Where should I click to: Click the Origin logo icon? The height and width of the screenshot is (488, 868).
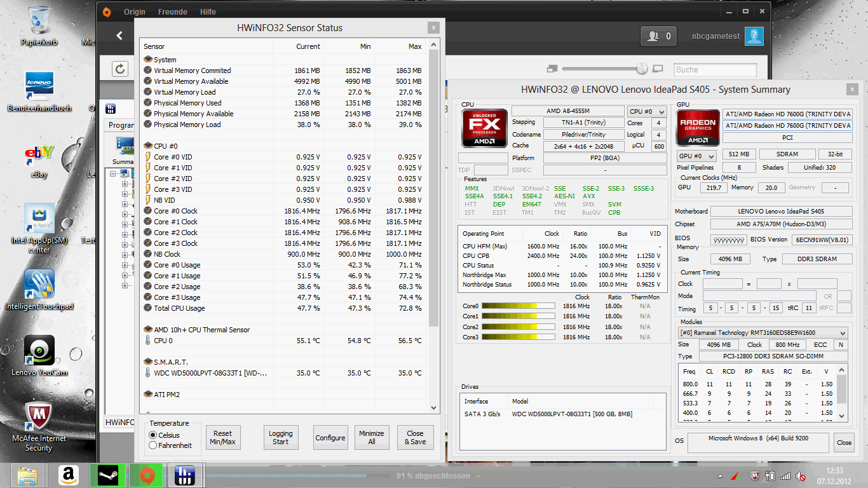click(107, 11)
